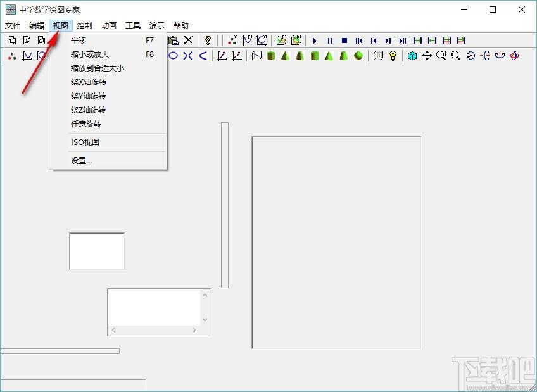Click the stop animation button
537x392 pixels.
(344, 41)
